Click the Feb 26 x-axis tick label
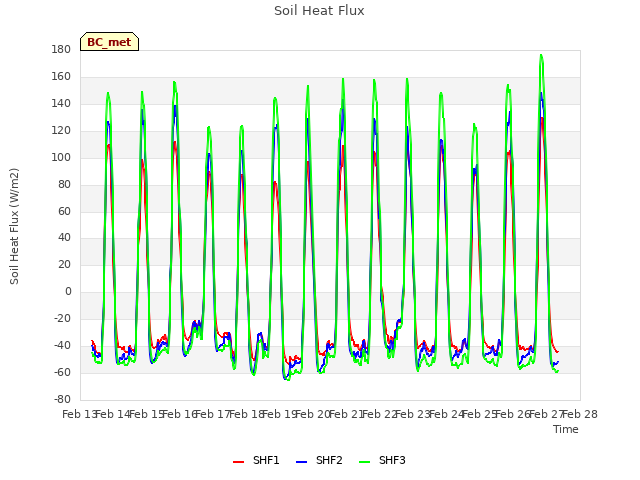640x480 pixels. [513, 414]
